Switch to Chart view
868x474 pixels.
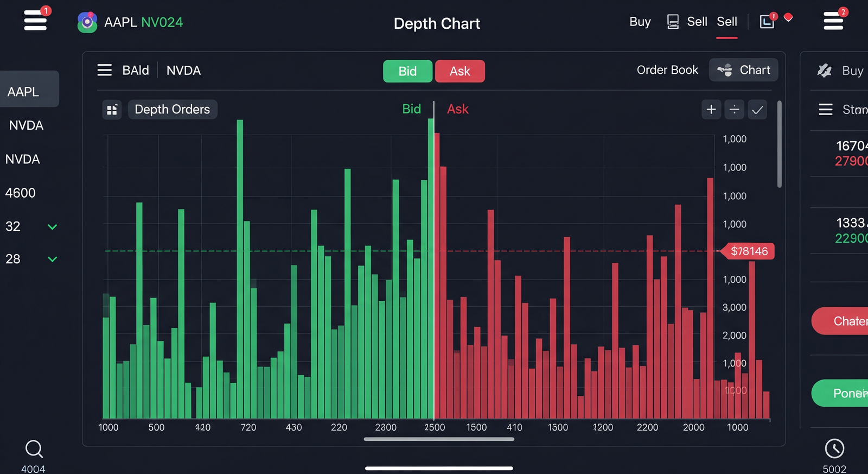click(x=743, y=70)
